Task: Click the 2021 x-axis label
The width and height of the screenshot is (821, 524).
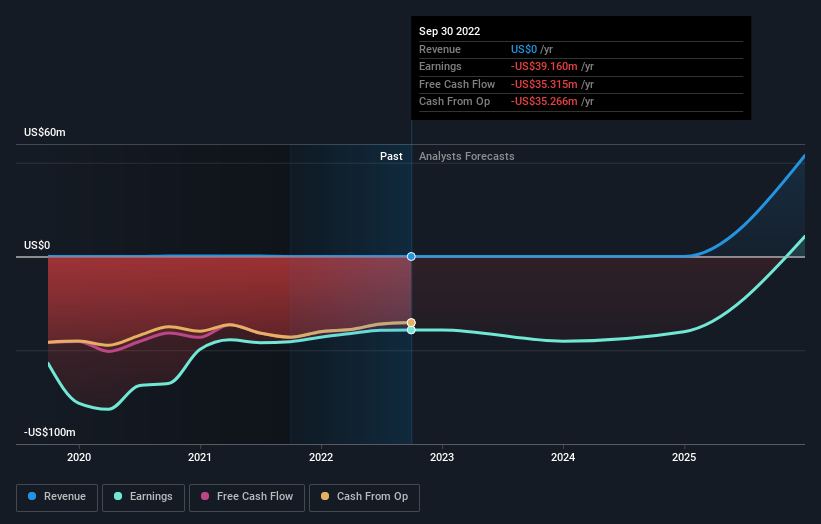Action: pos(200,458)
